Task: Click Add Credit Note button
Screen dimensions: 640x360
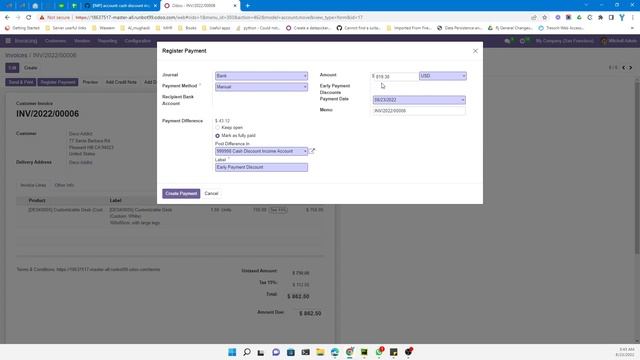Action: coord(121,82)
